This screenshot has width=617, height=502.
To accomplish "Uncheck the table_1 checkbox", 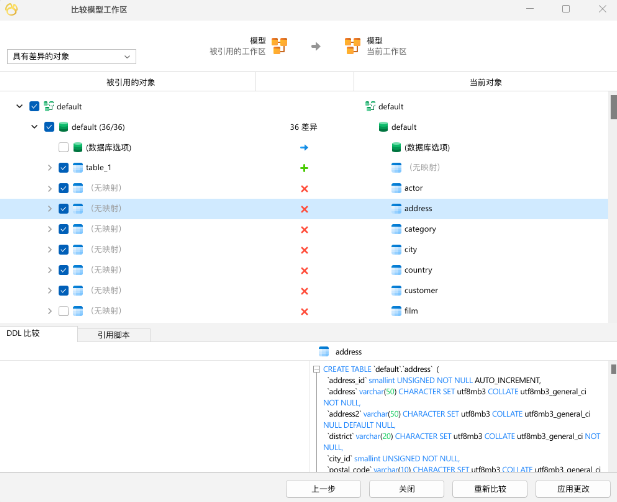I will pos(63,168).
